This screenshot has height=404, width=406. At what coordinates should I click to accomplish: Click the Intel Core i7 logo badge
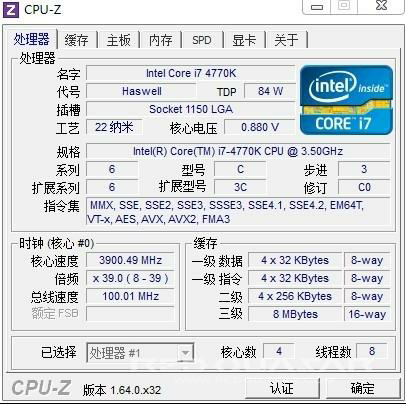tap(346, 100)
